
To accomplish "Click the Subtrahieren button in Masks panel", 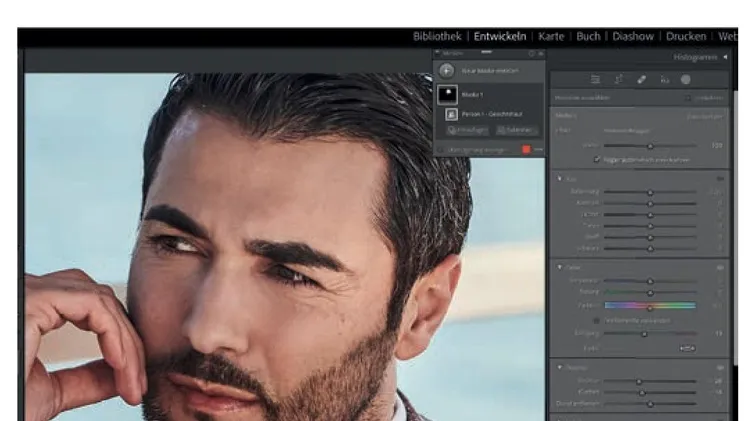I will pyautogui.click(x=516, y=130).
